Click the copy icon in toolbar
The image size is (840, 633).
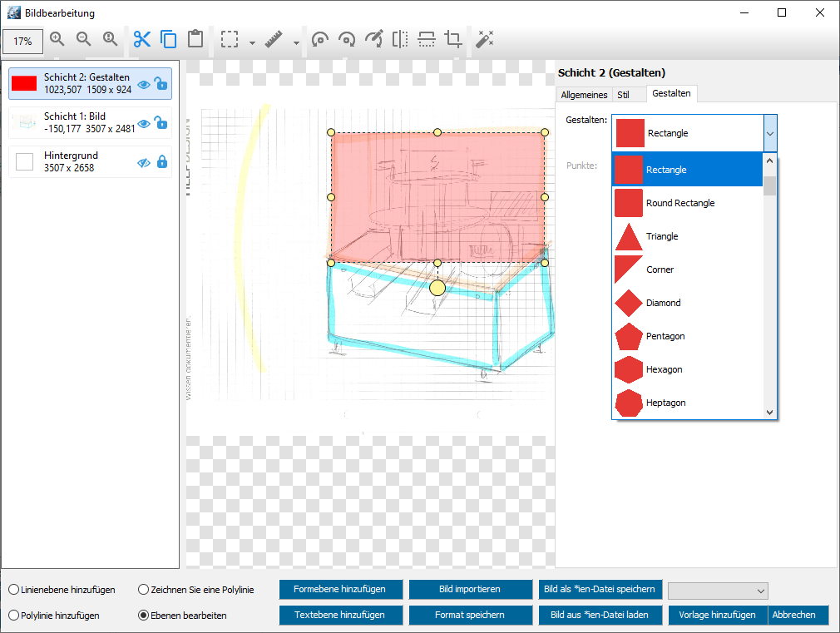coord(169,39)
